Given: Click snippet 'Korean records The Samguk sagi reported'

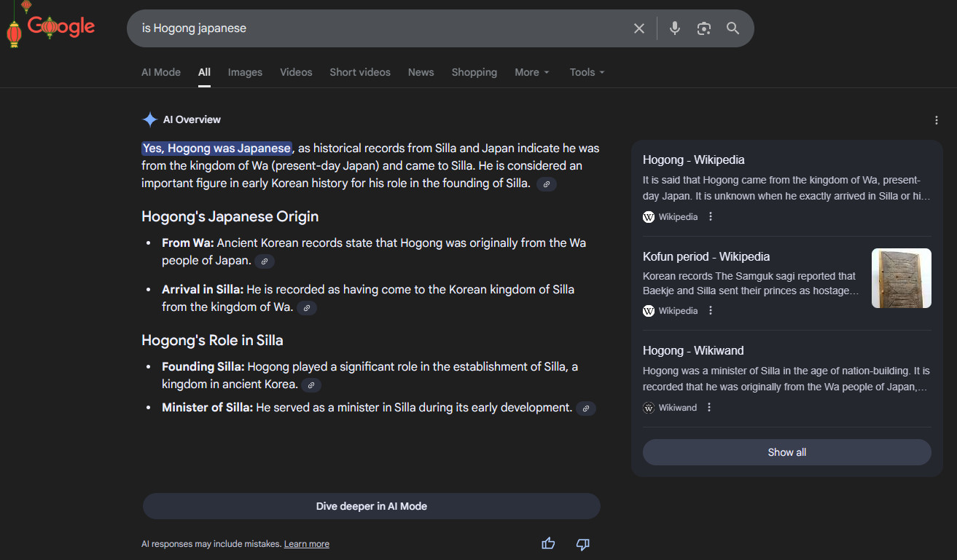Looking at the screenshot, I should pos(751,283).
